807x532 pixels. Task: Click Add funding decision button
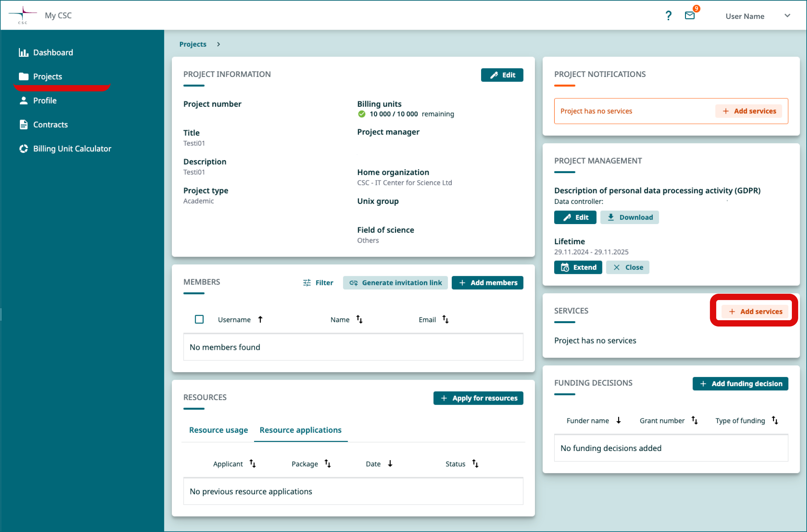[x=742, y=383]
